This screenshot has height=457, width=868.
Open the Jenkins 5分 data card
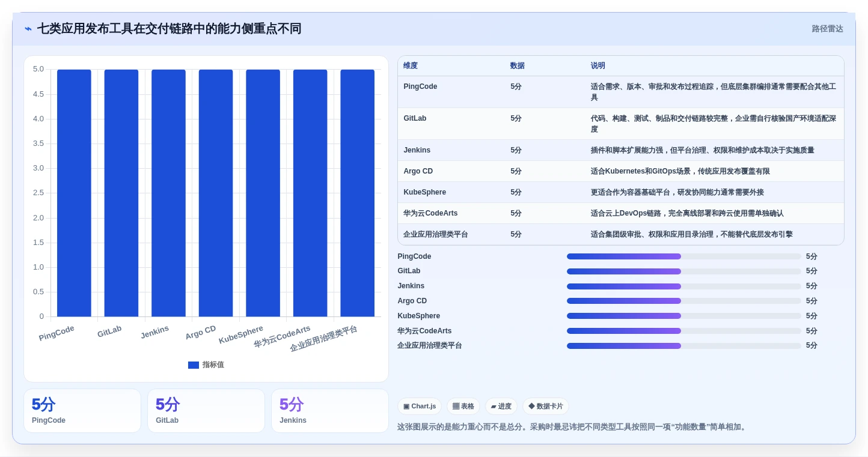tap(330, 411)
